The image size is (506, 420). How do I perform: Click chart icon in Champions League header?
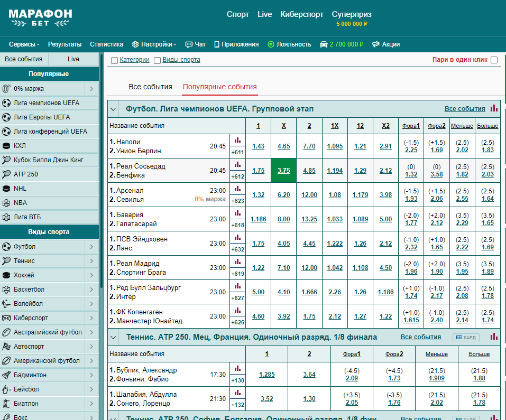pyautogui.click(x=494, y=108)
